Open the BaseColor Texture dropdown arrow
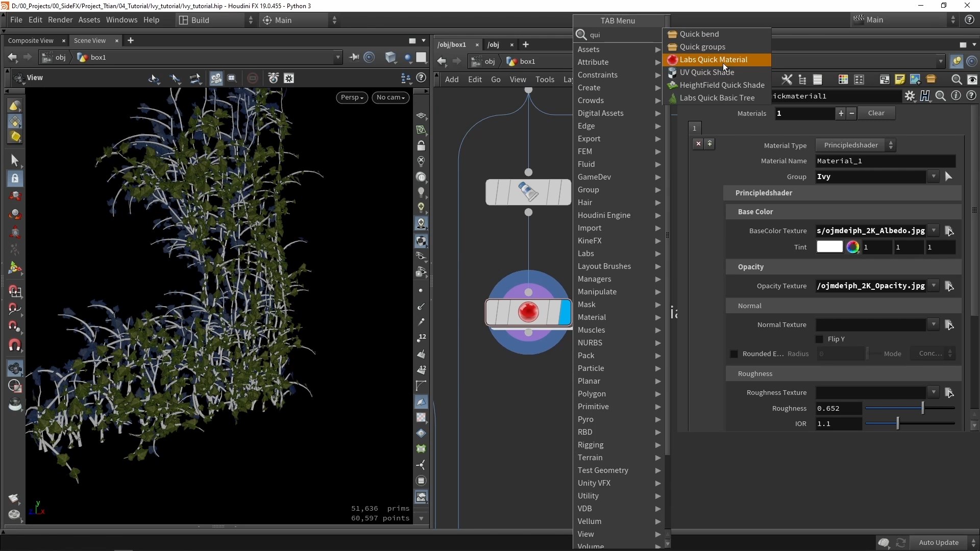 pyautogui.click(x=934, y=231)
